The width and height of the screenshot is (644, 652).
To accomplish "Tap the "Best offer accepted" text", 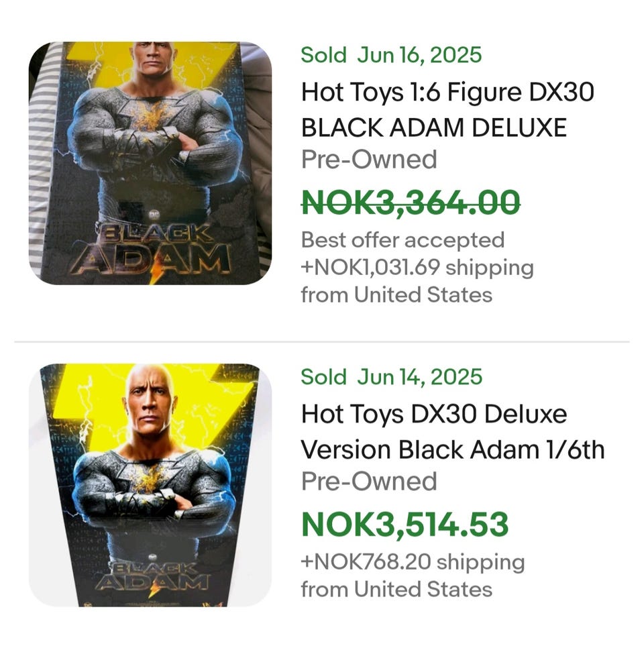I will pos(402,239).
